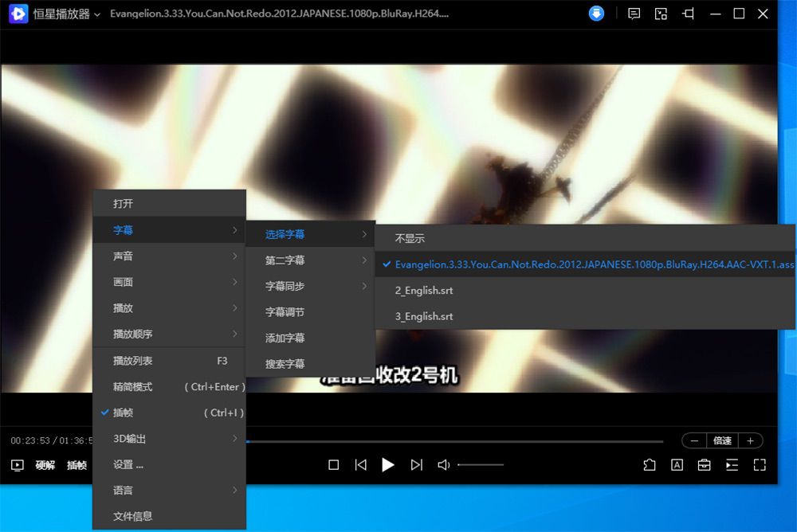The width and height of the screenshot is (797, 532).
Task: Pin the player window on top
Action: pos(687,14)
